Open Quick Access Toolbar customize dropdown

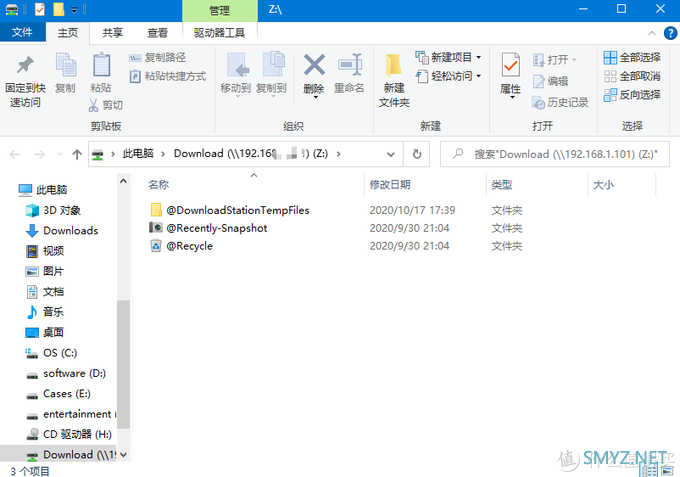(x=74, y=10)
